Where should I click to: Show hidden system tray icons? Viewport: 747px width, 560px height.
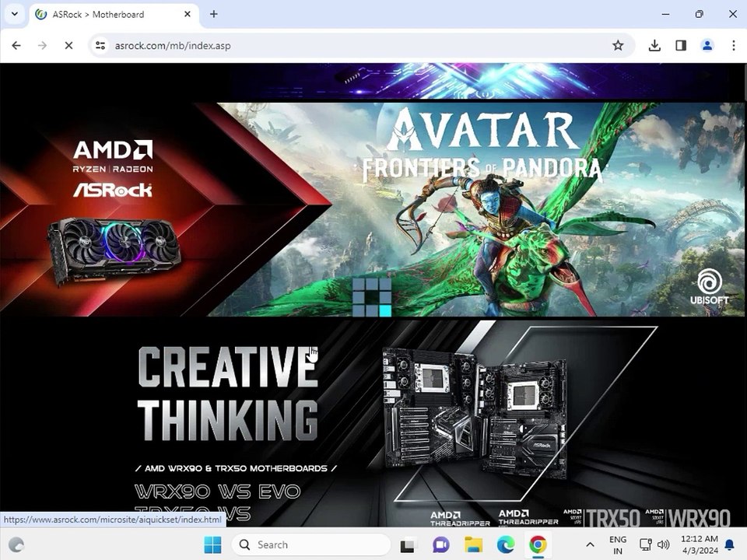click(x=590, y=544)
